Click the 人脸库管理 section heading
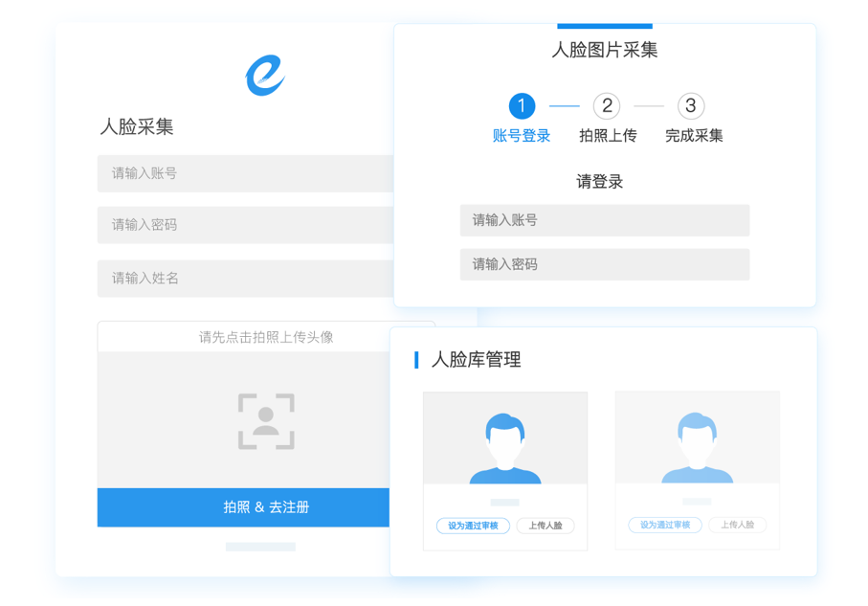The width and height of the screenshot is (868, 606). [476, 360]
